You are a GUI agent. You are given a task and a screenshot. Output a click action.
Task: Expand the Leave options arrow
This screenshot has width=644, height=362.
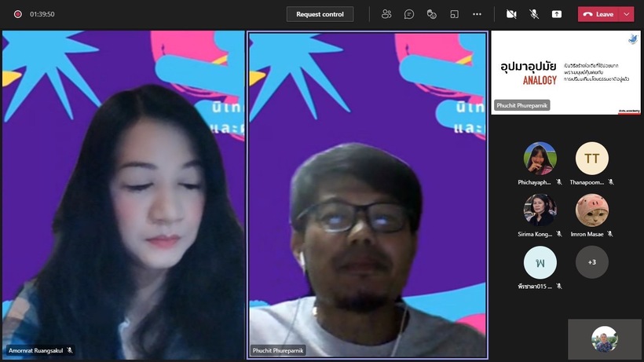(626, 14)
